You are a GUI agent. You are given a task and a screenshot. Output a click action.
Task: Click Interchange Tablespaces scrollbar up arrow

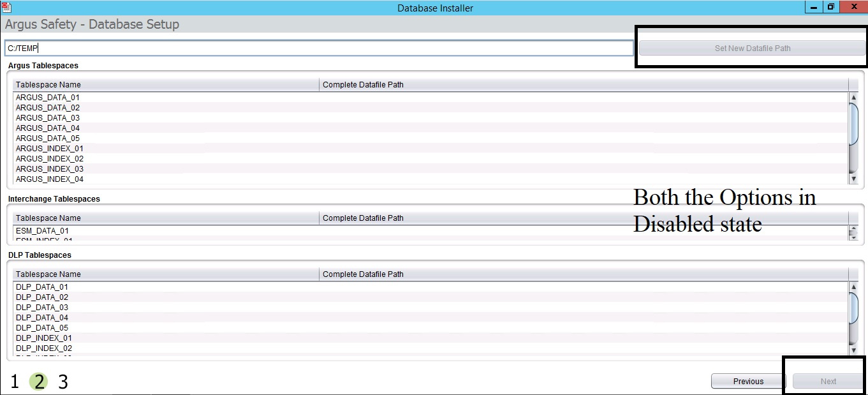854,229
